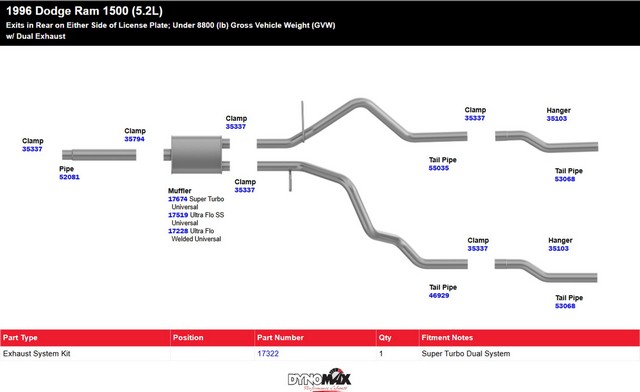Viewport: 640px width, 392px height.
Task: Open lower right tail pipe 53068
Action: click(x=565, y=306)
